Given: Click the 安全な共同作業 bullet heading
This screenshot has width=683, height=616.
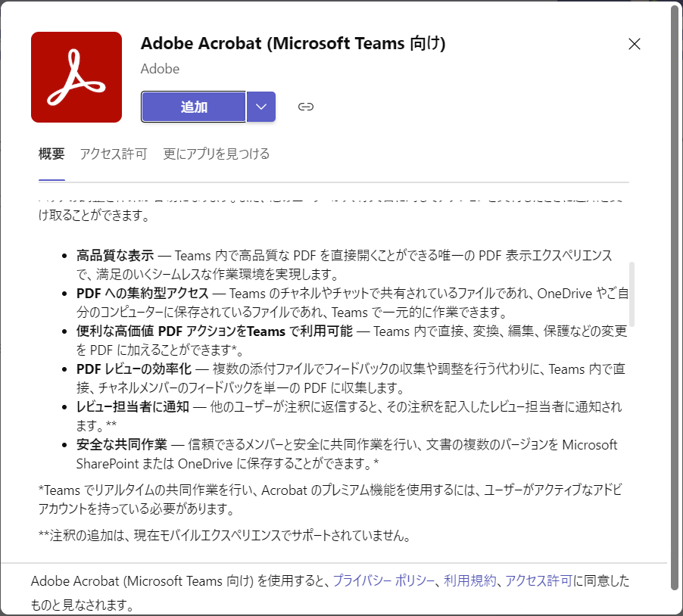Looking at the screenshot, I should [x=121, y=445].
